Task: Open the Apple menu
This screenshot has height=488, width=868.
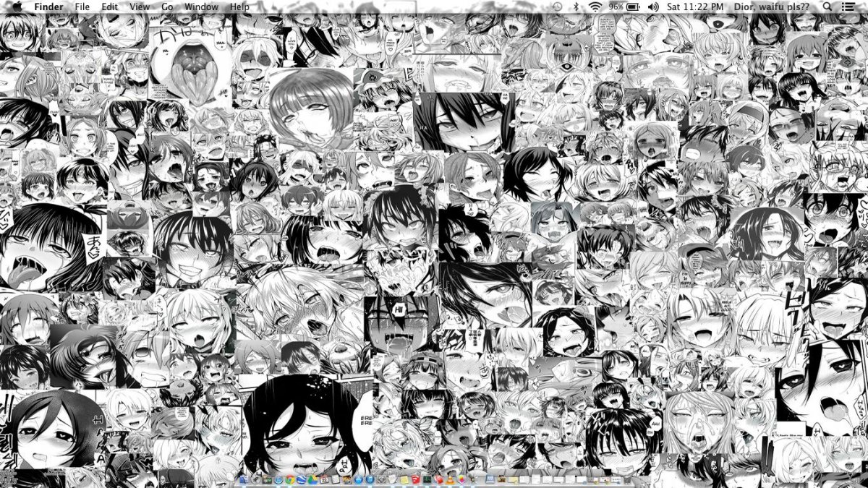Action: pyautogui.click(x=16, y=7)
